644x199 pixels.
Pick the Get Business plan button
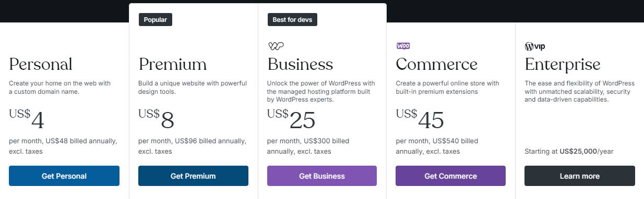click(x=322, y=176)
